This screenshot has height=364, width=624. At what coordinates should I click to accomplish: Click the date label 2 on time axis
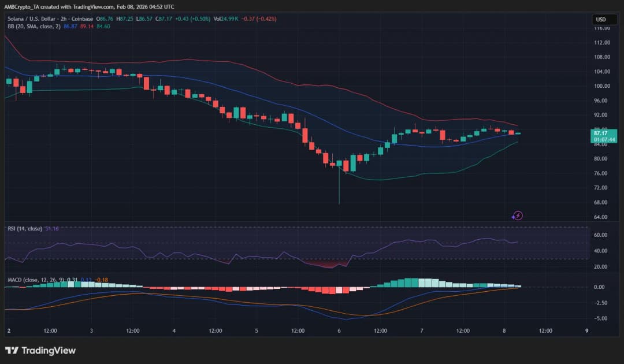[x=9, y=331]
